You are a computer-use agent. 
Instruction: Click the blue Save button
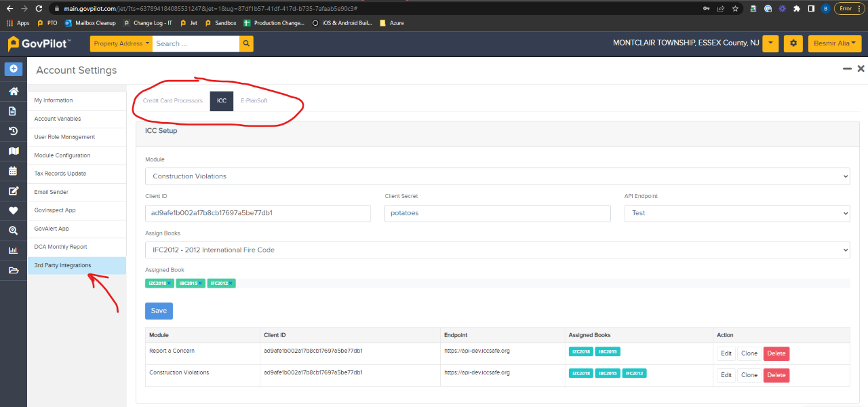point(159,311)
